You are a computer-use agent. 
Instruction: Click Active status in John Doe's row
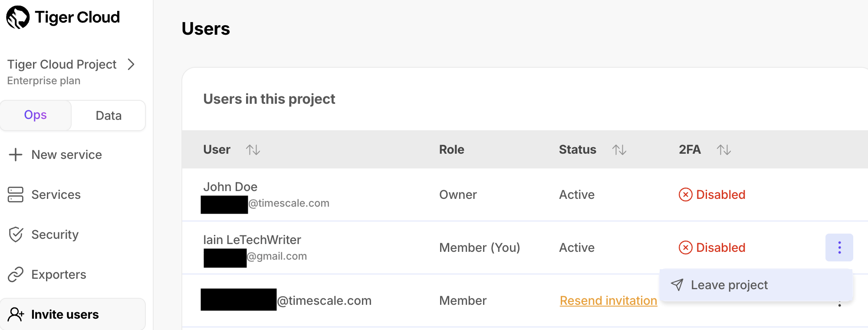pyautogui.click(x=577, y=195)
